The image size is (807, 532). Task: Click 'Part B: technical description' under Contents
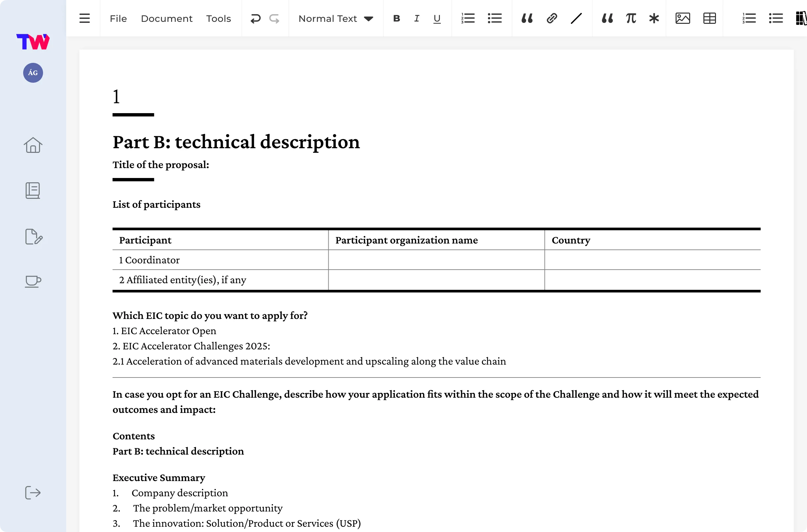178,451
